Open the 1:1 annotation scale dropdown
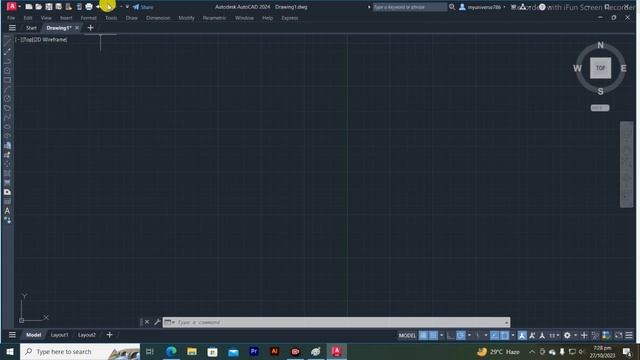 coord(554,336)
